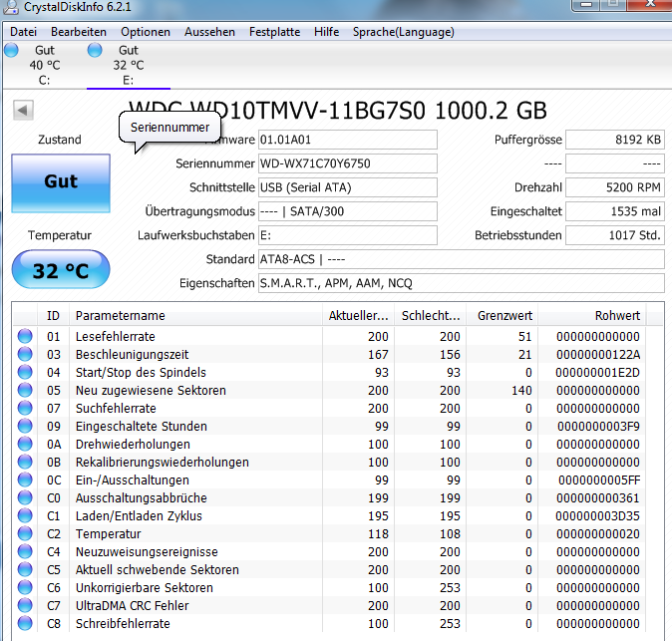Click the blue health dot beside E: drive
Viewport: 672px width, 641px height.
coord(95,50)
